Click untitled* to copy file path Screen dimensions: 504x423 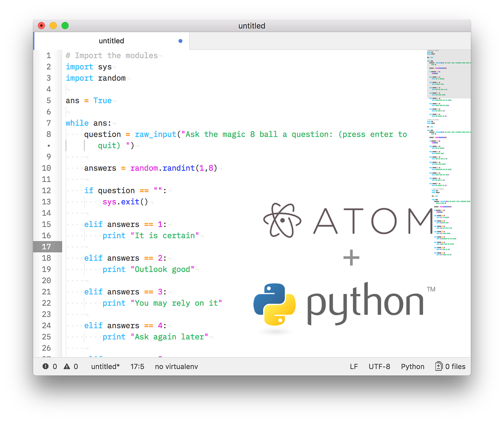[x=105, y=366]
